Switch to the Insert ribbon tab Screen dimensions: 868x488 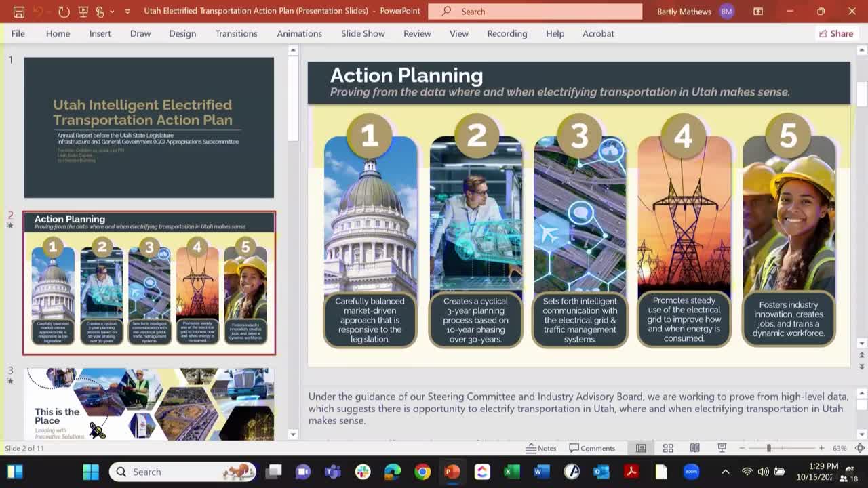100,33
